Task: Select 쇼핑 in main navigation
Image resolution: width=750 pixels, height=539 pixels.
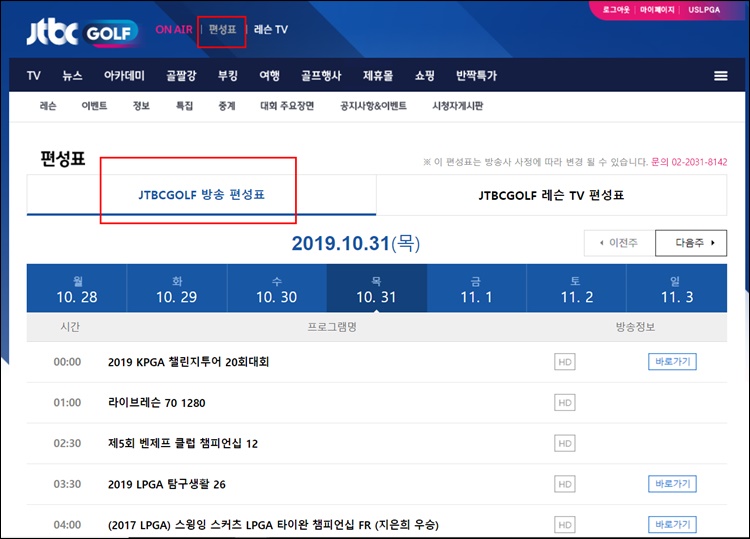Action: (x=425, y=76)
